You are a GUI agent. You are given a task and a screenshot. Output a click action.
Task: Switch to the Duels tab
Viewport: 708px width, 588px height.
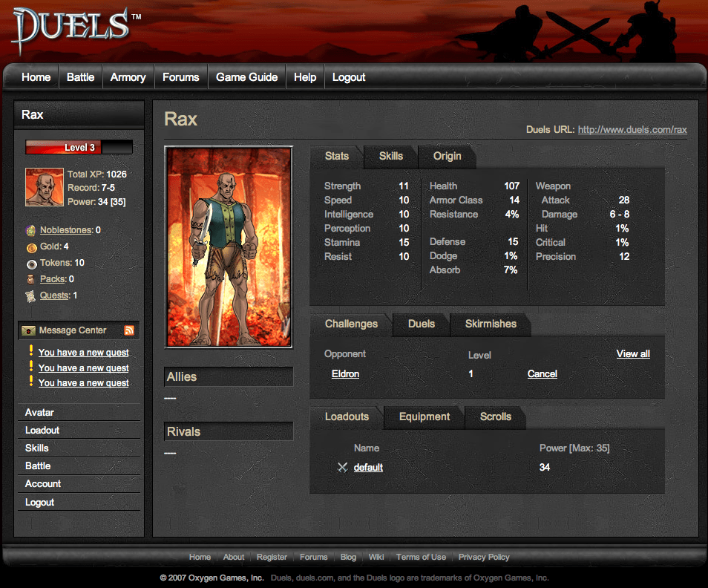click(x=422, y=324)
